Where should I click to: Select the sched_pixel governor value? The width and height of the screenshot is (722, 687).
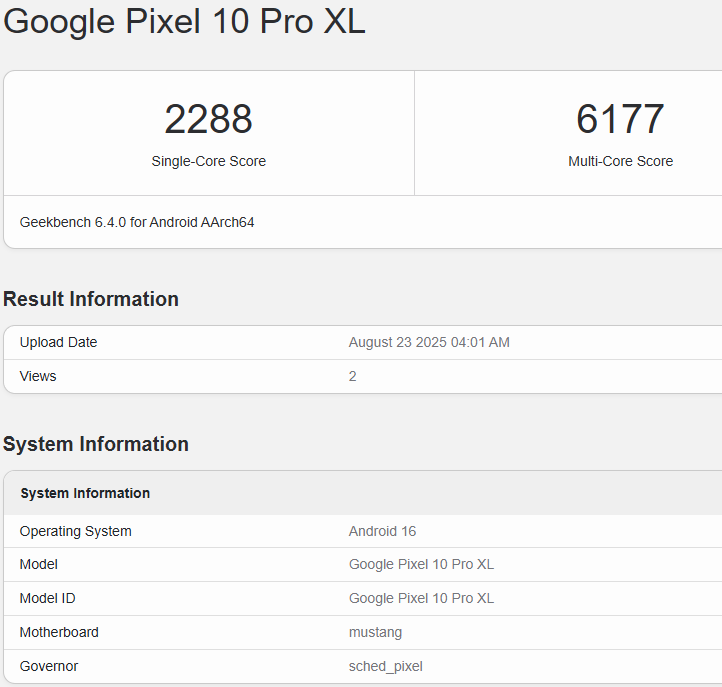tap(386, 667)
